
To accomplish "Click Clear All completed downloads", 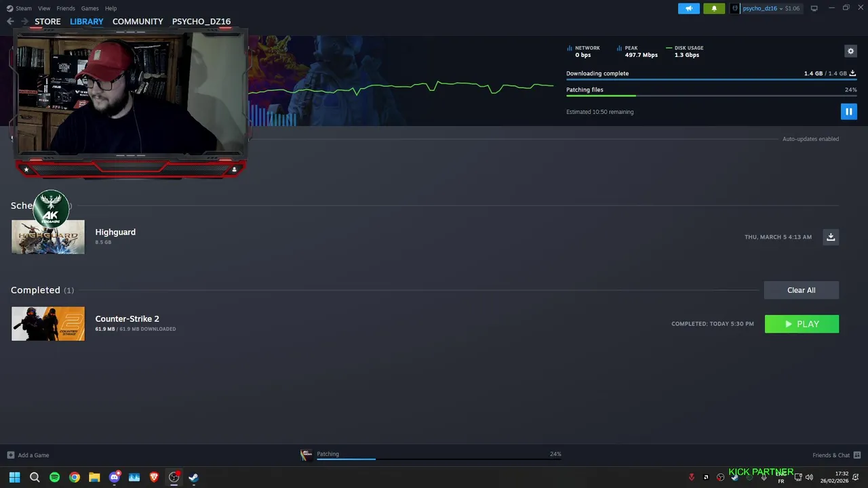I will point(801,290).
